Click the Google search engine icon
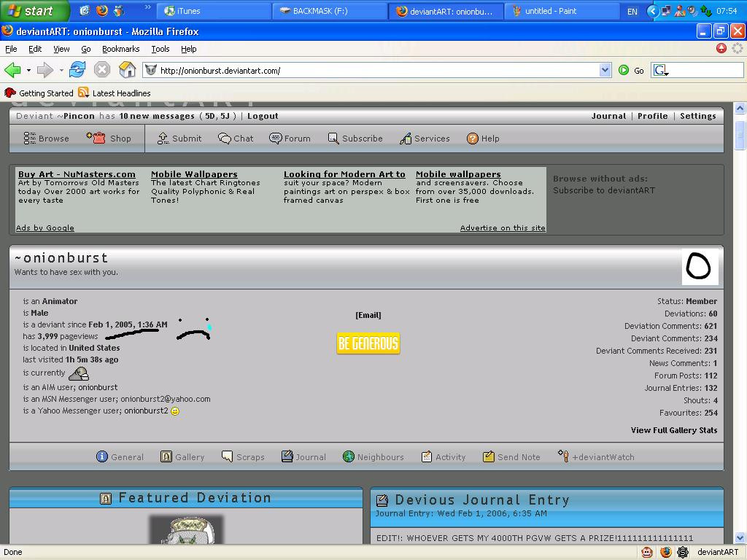Screen dimensions: 747x560 point(661,71)
